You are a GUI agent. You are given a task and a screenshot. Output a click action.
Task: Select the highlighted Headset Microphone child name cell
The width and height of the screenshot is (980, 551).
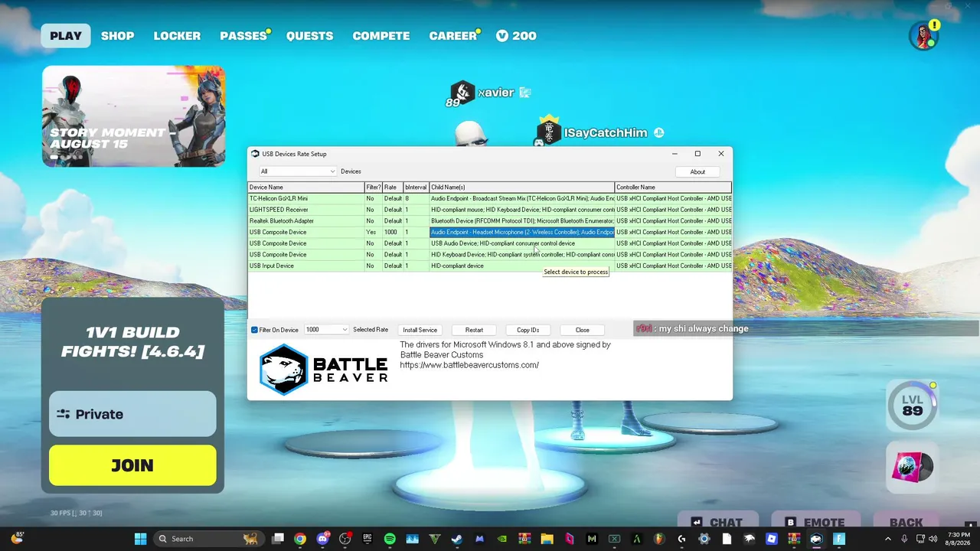point(522,232)
